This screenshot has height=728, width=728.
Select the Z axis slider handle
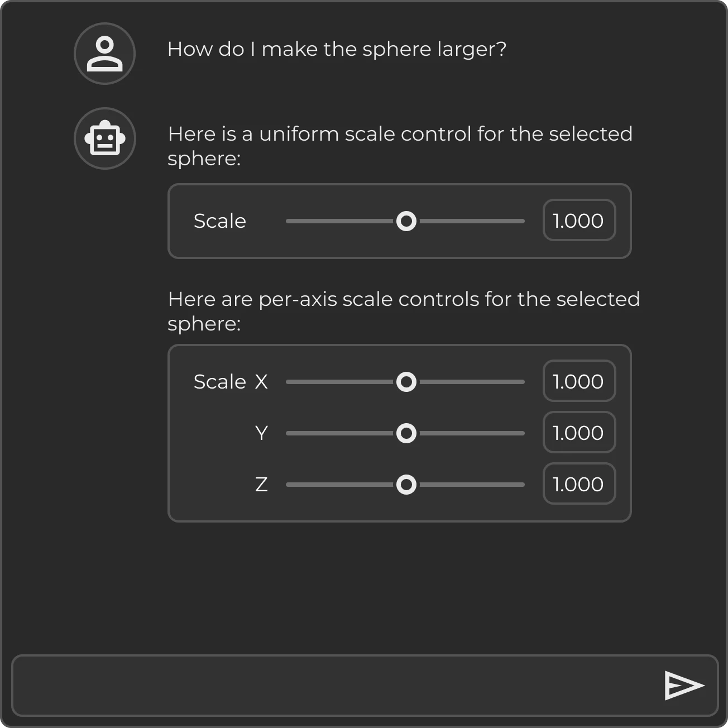click(x=406, y=485)
